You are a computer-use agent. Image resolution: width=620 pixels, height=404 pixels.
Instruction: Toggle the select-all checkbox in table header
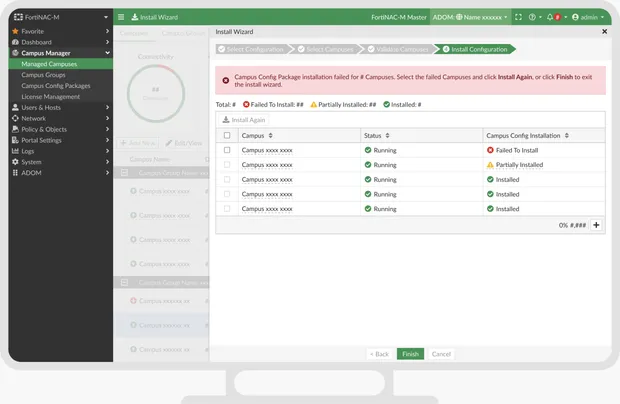pyautogui.click(x=227, y=135)
